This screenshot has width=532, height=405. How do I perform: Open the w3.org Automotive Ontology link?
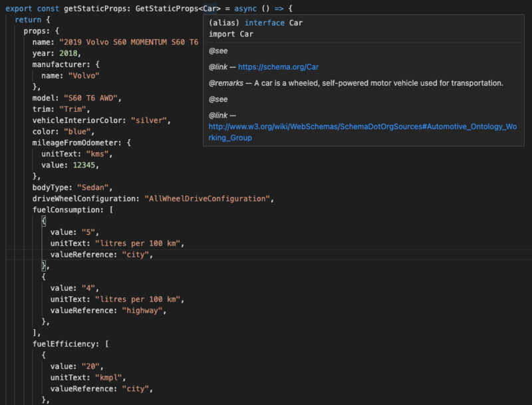[362, 132]
